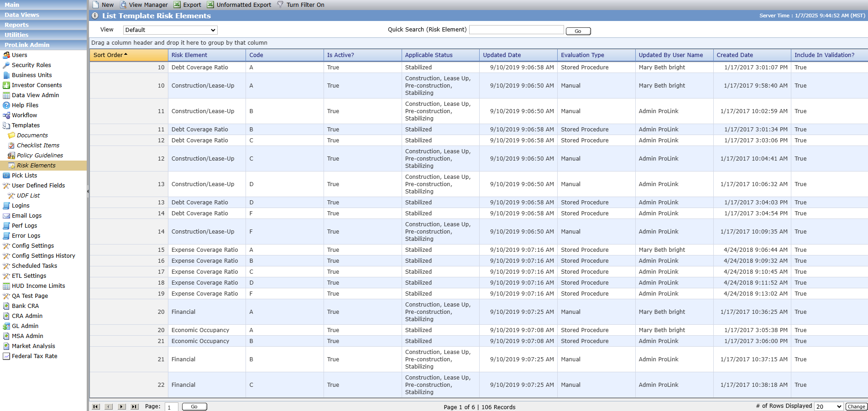Screen dimensions: 868x411
Task: Click the Unformatted Export icon
Action: coord(210,5)
